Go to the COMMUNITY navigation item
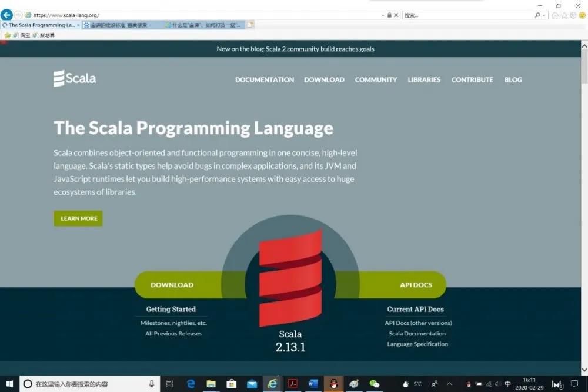The width and height of the screenshot is (588, 392). 376,80
